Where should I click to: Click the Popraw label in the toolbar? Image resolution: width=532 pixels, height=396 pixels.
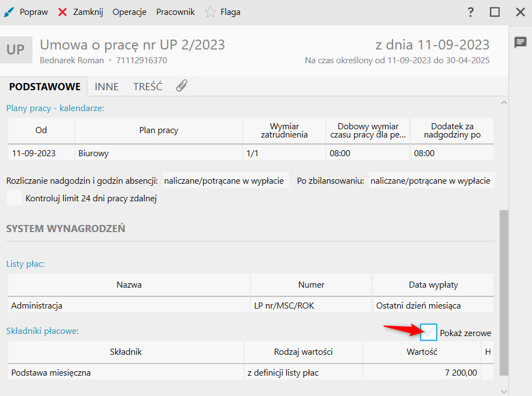pos(34,12)
